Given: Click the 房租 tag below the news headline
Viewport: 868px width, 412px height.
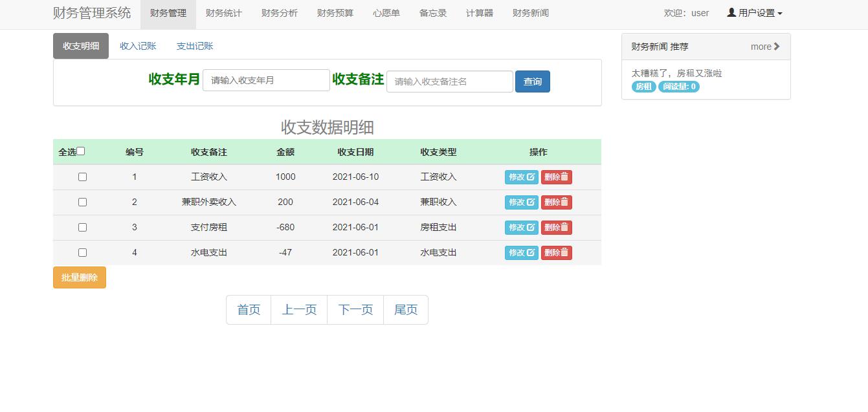Looking at the screenshot, I should 643,86.
